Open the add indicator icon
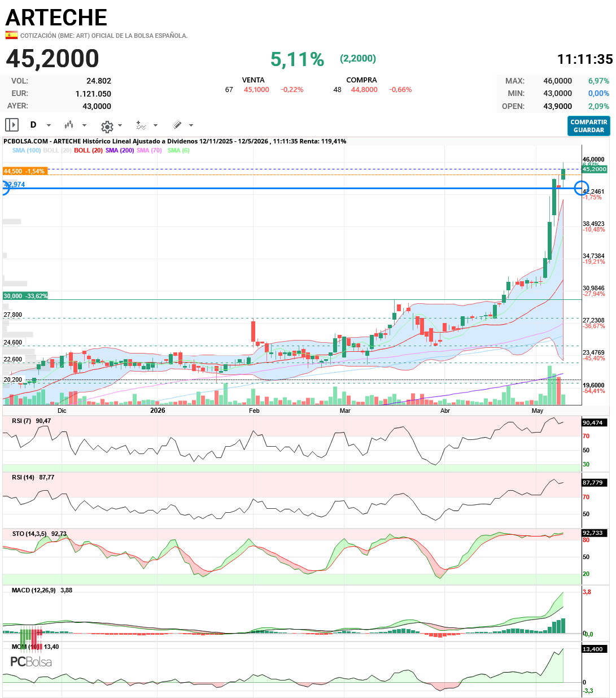This screenshot has width=616, height=698. point(141,125)
